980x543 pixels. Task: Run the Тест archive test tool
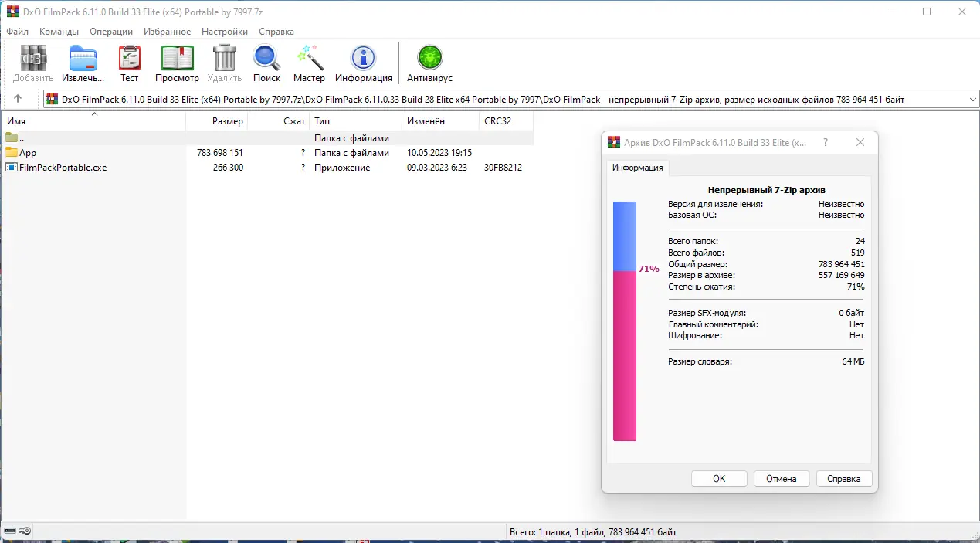click(130, 58)
